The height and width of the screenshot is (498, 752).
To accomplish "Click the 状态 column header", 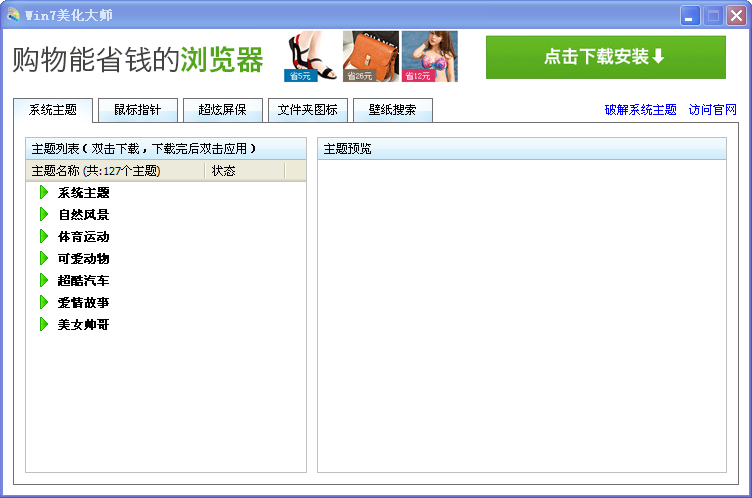I will pos(245,171).
